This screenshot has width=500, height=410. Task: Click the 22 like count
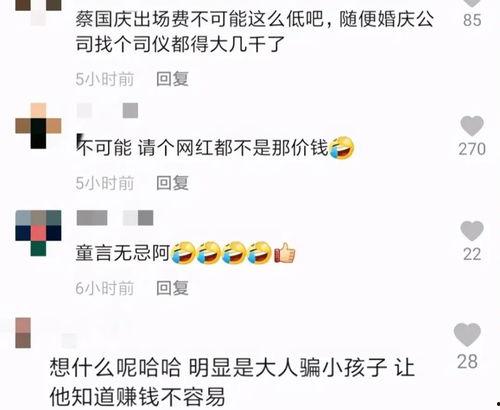tap(472, 254)
